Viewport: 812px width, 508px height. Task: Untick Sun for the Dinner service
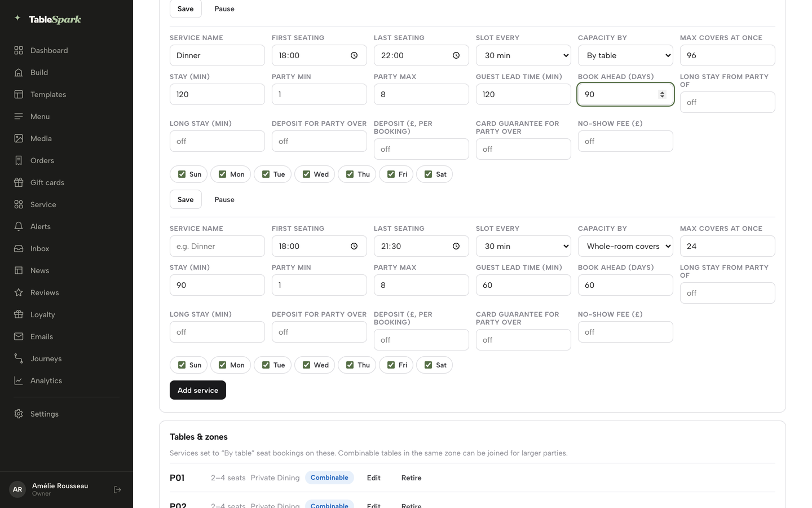coord(182,174)
